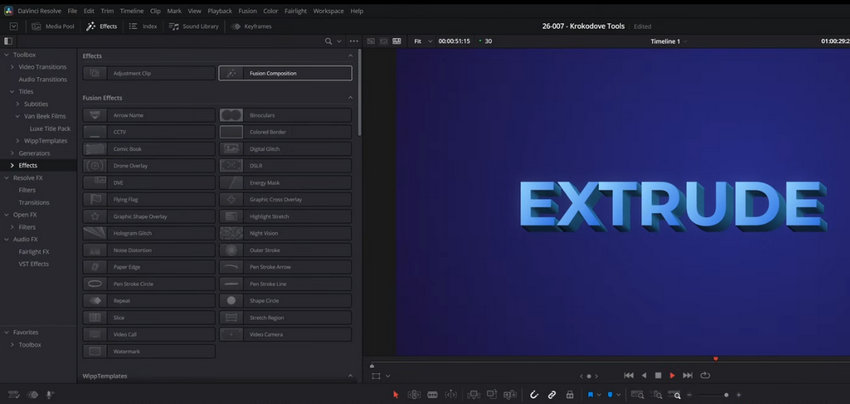The height and width of the screenshot is (404, 850).
Task: Open the Fit zoom dropdown
Action: click(x=423, y=41)
